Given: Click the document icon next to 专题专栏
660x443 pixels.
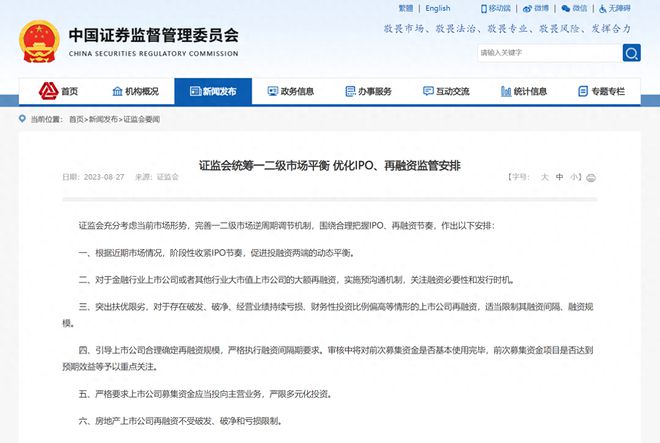Looking at the screenshot, I should pyautogui.click(x=583, y=91).
